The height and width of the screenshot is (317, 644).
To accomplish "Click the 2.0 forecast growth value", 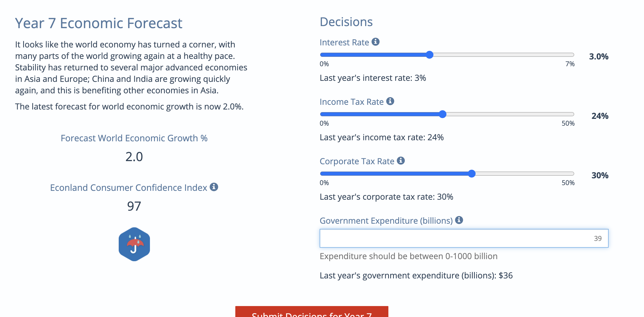I will click(134, 156).
